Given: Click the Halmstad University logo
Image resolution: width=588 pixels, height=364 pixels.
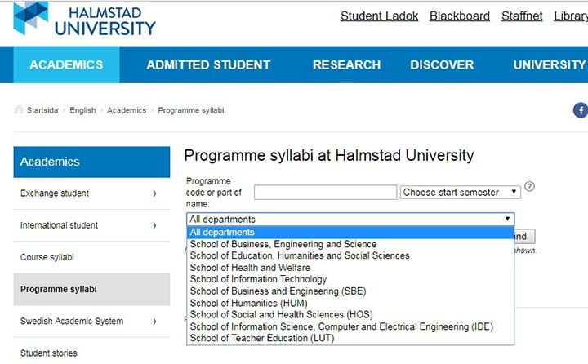Looking at the screenshot, I should pos(84,19).
